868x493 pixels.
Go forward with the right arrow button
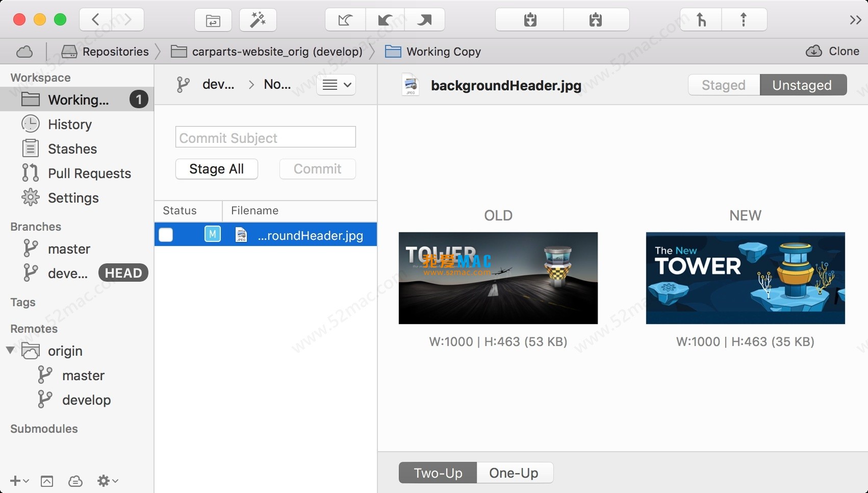(x=127, y=20)
